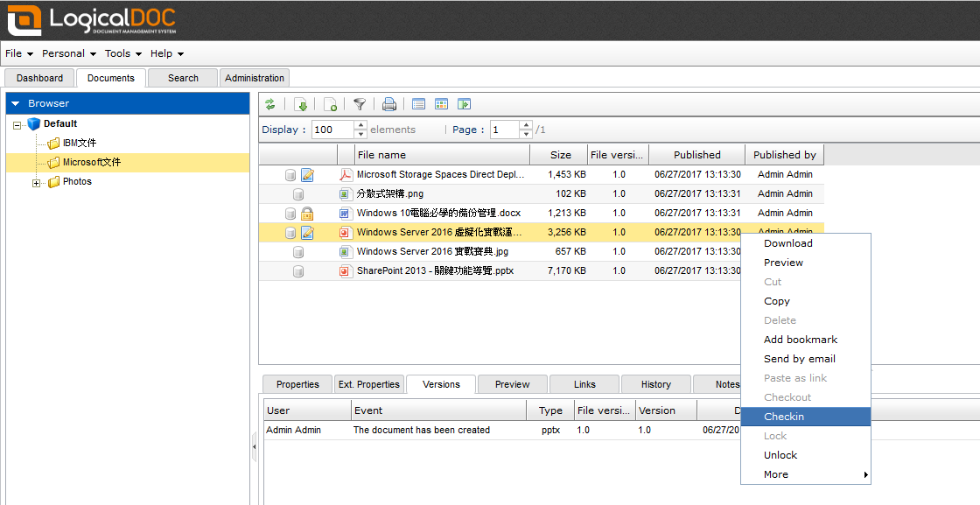This screenshot has width=980, height=505.
Task: Click the folder icon next to IBM文件
Action: pyautogui.click(x=53, y=144)
